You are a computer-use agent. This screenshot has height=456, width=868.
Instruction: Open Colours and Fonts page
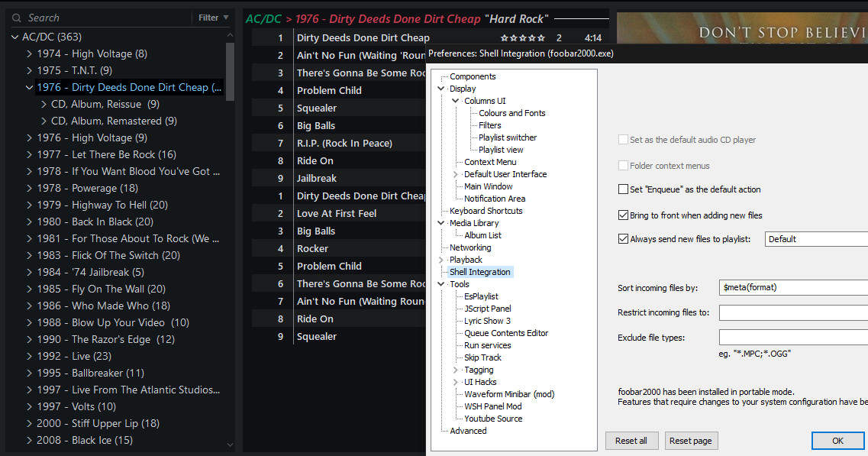(512, 113)
